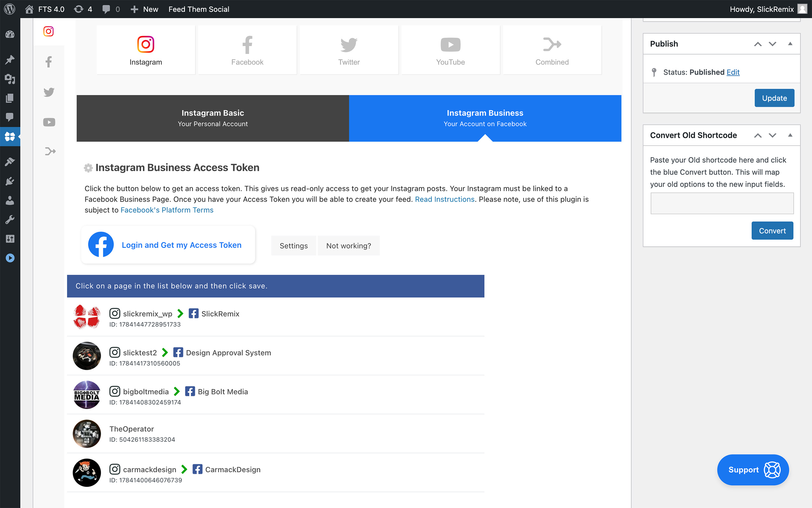The width and height of the screenshot is (812, 508).
Task: Click the Convert button
Action: [772, 231]
